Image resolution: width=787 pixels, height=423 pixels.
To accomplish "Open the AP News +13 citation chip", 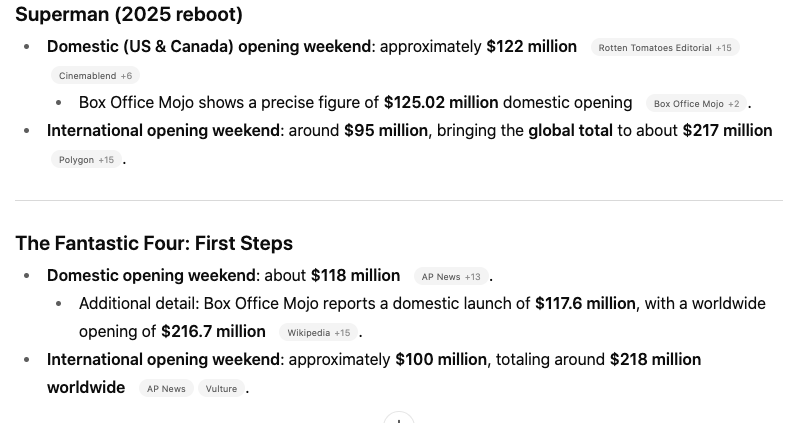I will 450,277.
